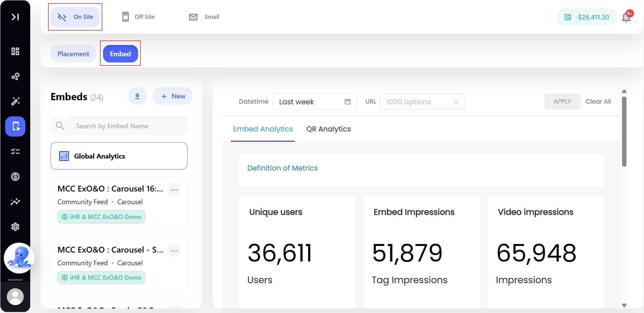Click the Embed Impressions value 51,879

[407, 253]
